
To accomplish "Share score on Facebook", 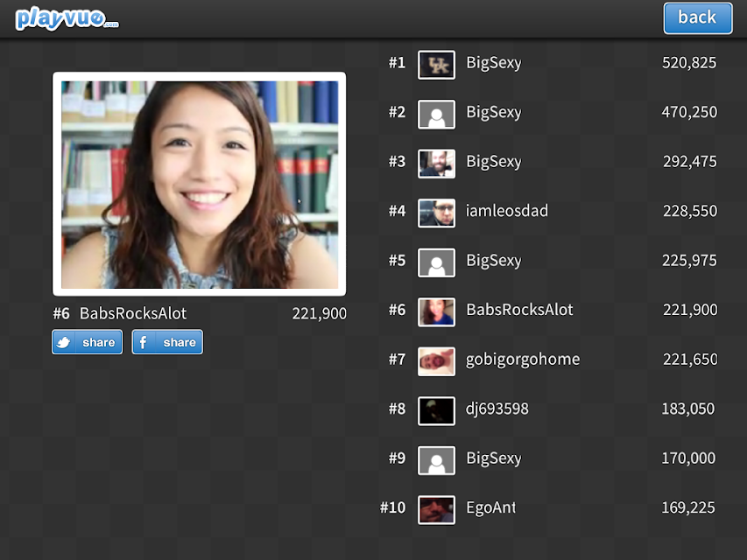I will point(167,342).
